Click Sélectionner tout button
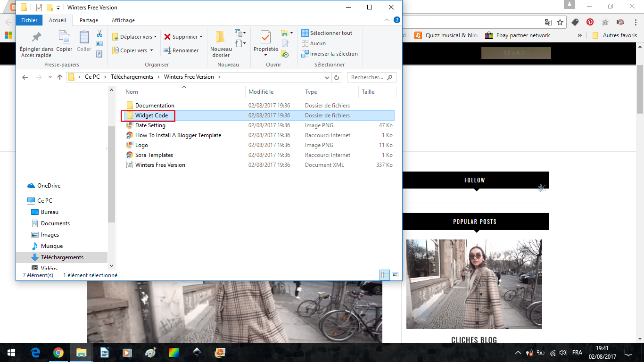 click(327, 33)
